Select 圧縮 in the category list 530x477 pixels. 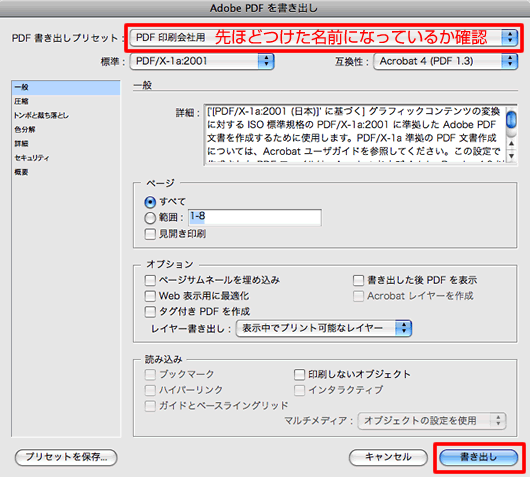click(x=66, y=101)
